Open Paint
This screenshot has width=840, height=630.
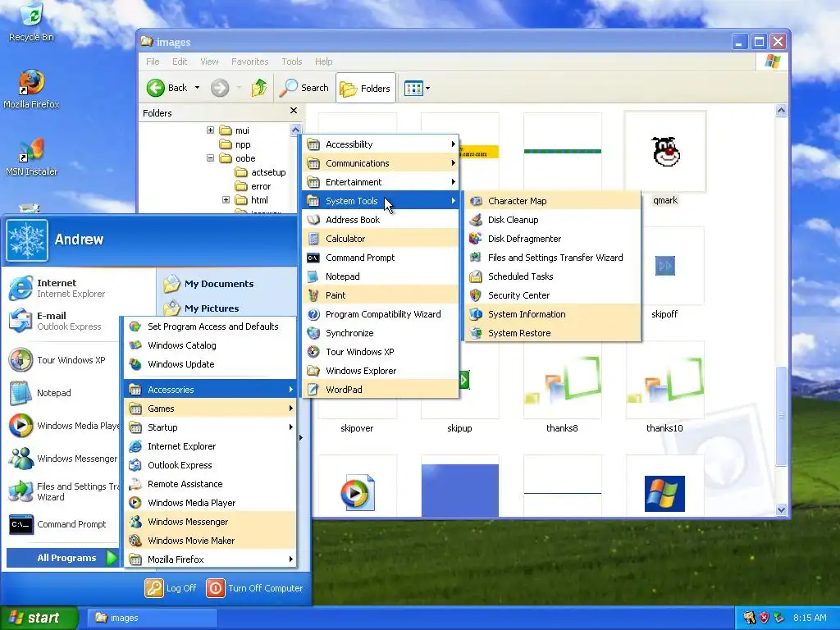coord(381,295)
